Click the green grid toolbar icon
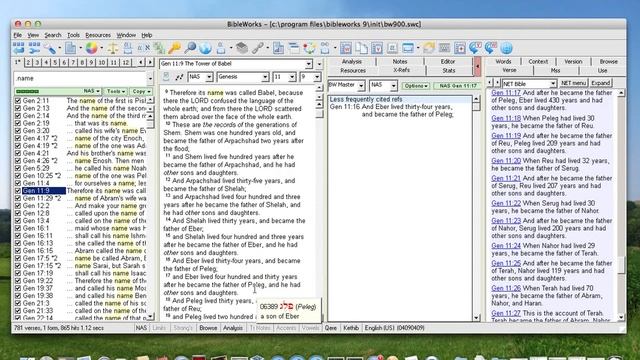 [x=159, y=48]
